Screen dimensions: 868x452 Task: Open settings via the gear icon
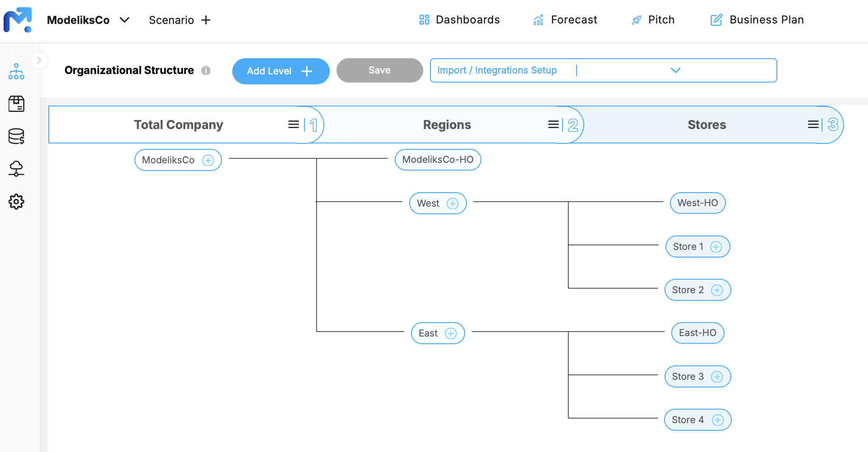(x=16, y=202)
